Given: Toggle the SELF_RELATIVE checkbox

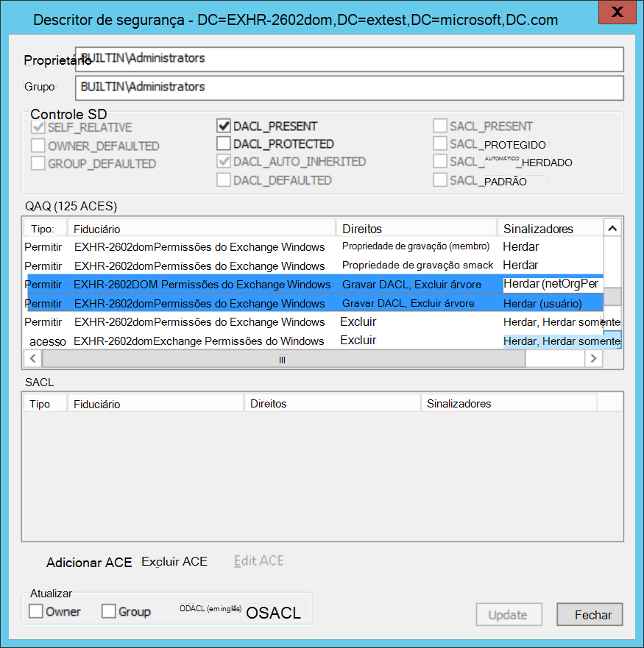Looking at the screenshot, I should pos(38,127).
